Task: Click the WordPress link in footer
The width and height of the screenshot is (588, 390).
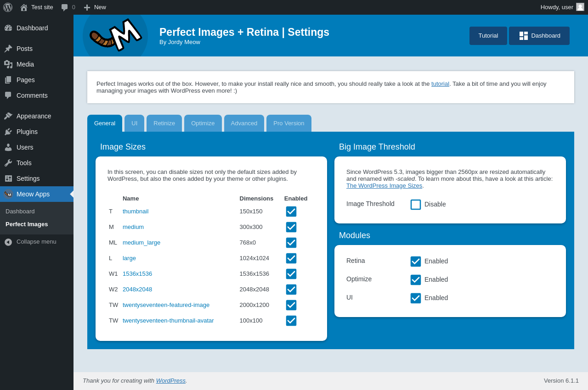Action: (171, 380)
